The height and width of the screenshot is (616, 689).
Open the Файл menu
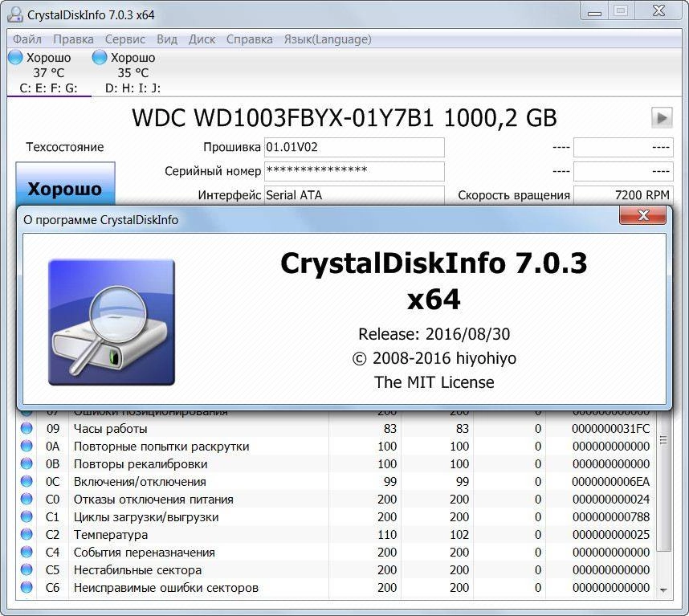pyautogui.click(x=27, y=39)
